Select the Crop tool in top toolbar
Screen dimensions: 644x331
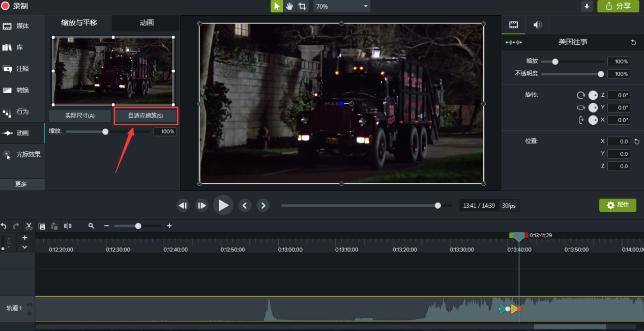(x=302, y=6)
